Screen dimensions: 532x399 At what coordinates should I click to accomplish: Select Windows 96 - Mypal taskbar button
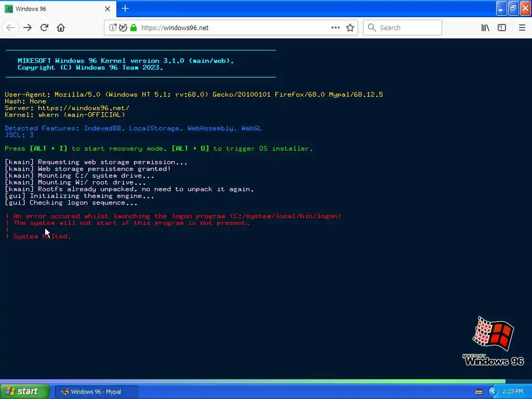(x=96, y=392)
